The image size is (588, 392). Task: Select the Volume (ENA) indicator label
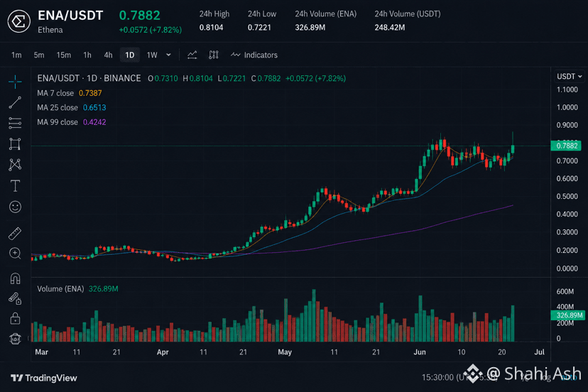(60, 289)
